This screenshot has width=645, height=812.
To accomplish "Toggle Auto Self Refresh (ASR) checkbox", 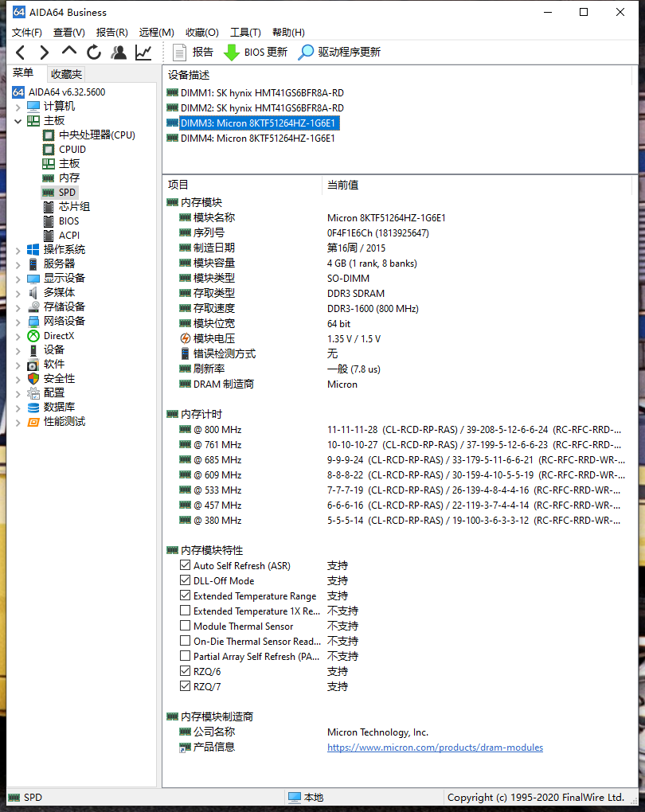I will click(x=185, y=565).
